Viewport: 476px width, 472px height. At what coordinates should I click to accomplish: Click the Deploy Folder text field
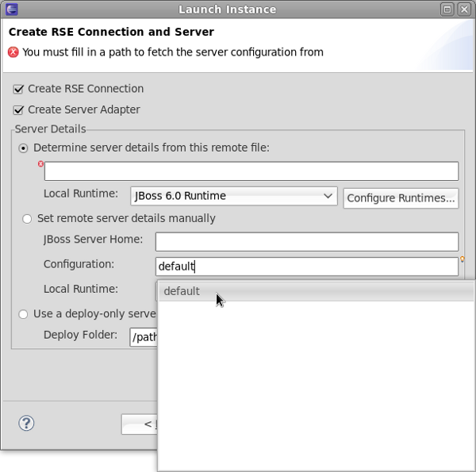coord(144,337)
